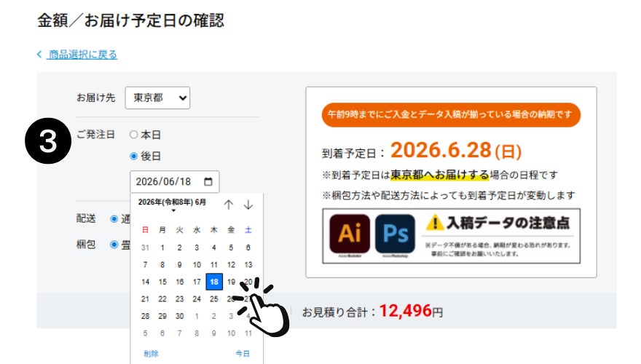The image size is (641, 364).
Task: Select grayed day 31 of previous month
Action: tap(145, 248)
